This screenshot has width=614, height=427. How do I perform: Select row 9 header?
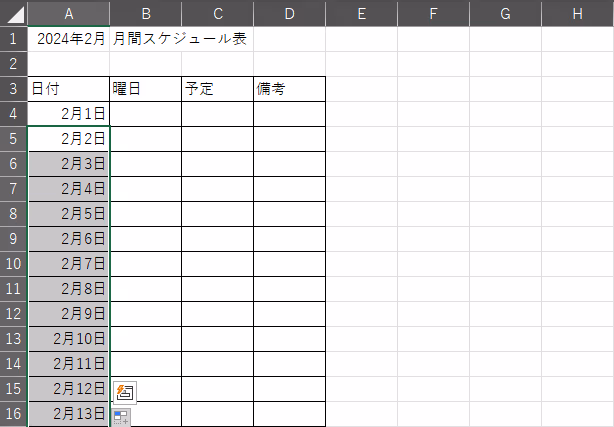[x=13, y=239]
